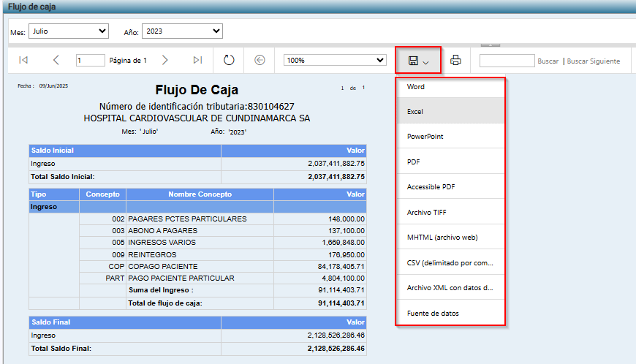This screenshot has height=364, width=636.
Task: Click the final balance 2,128,526,286.46 Ingreso value
Action: click(x=336, y=335)
